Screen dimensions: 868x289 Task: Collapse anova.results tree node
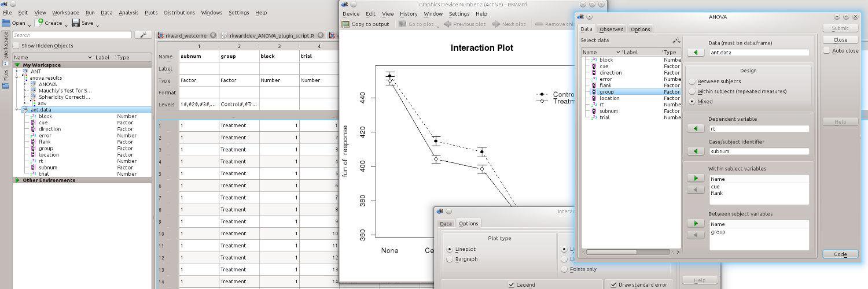click(17, 78)
